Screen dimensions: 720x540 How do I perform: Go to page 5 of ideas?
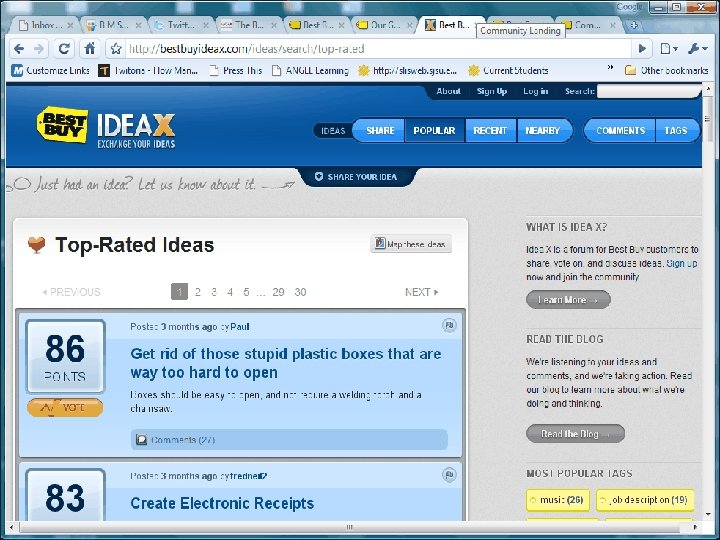click(x=247, y=292)
